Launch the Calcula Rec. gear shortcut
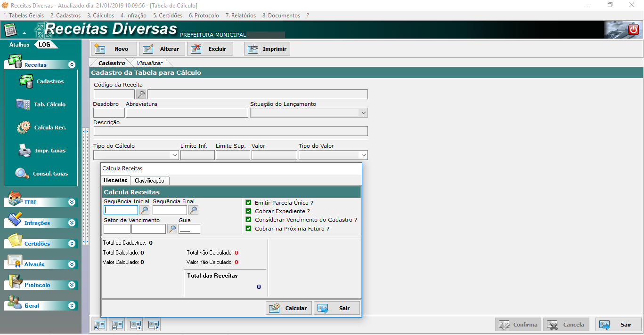Viewport: 644px width, 335px height. [41, 128]
